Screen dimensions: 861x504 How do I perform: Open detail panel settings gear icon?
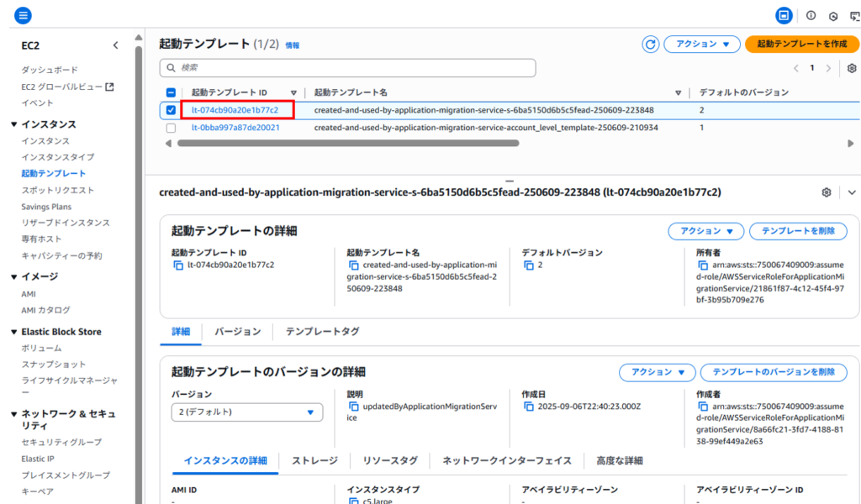(827, 192)
